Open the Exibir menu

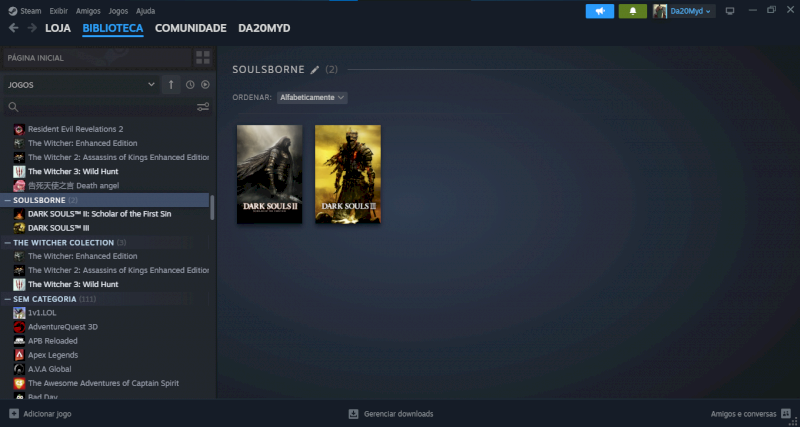59,10
